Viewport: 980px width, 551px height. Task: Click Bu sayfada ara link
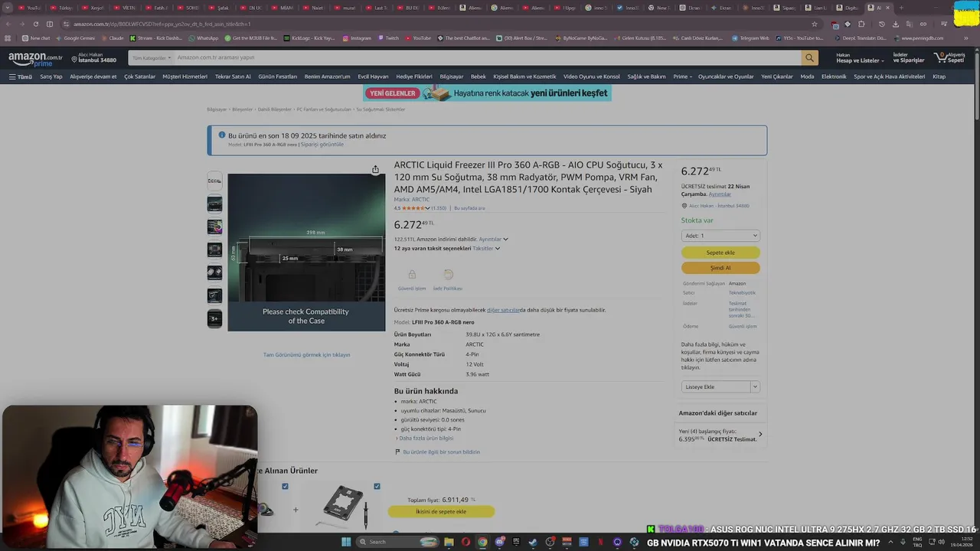click(x=469, y=208)
